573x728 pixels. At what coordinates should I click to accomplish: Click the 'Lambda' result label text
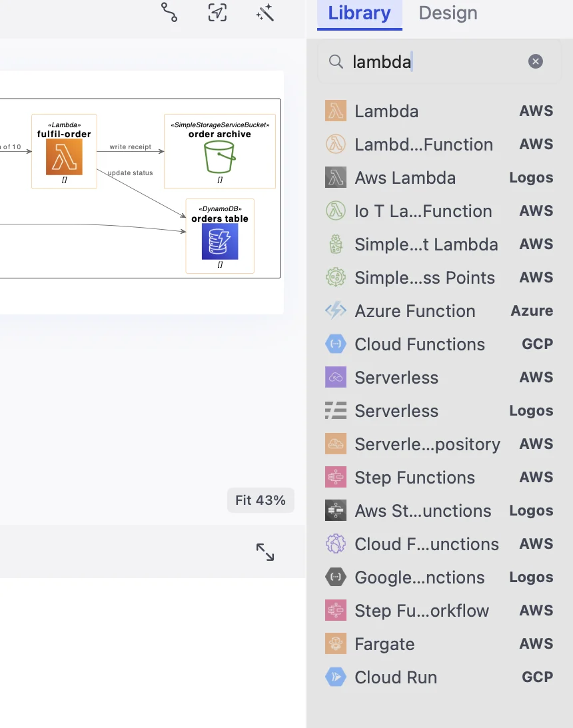tap(386, 111)
